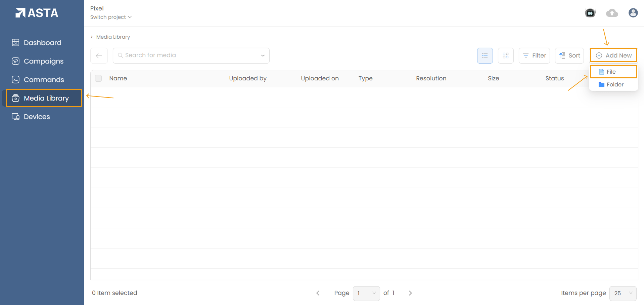Viewport: 644px width, 305px height.
Task: Open the Dashboard from the sidebar
Action: coord(42,42)
